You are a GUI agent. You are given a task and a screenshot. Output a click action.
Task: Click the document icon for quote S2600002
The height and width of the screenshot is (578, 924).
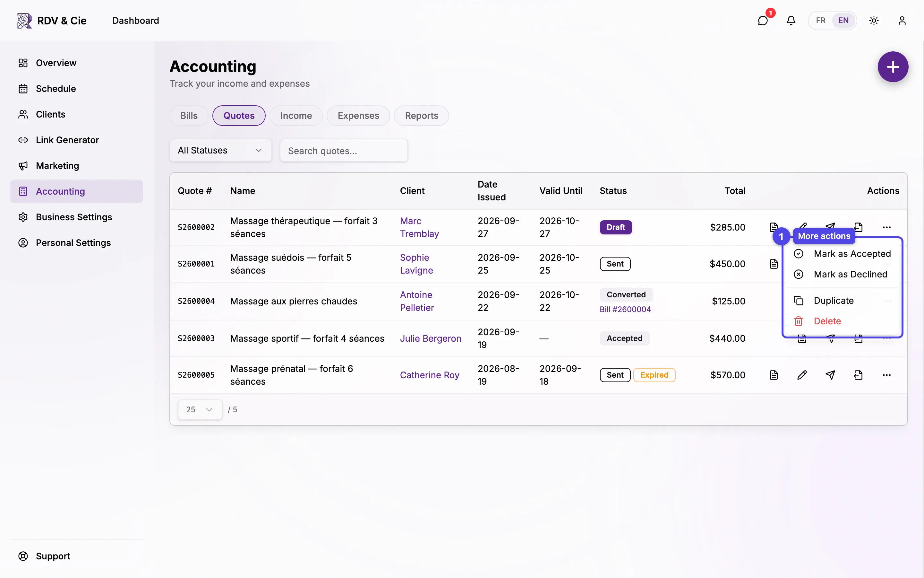(774, 227)
